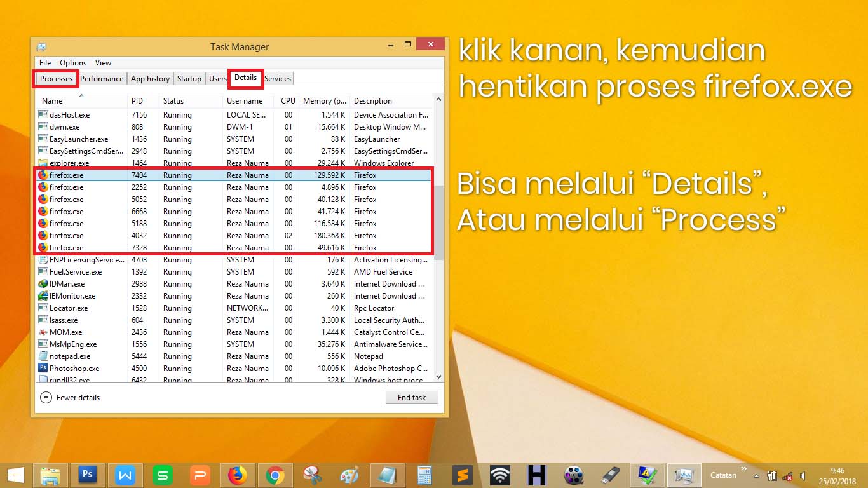Viewport: 868px width, 488px height.
Task: Show hidden system tray icons
Action: pyautogui.click(x=756, y=475)
